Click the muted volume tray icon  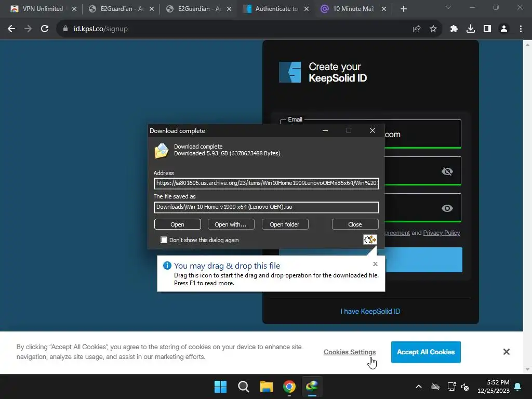[465, 387]
